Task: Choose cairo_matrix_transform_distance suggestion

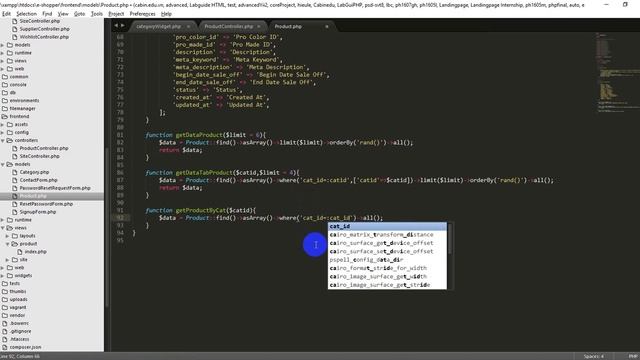Action: coord(387,235)
